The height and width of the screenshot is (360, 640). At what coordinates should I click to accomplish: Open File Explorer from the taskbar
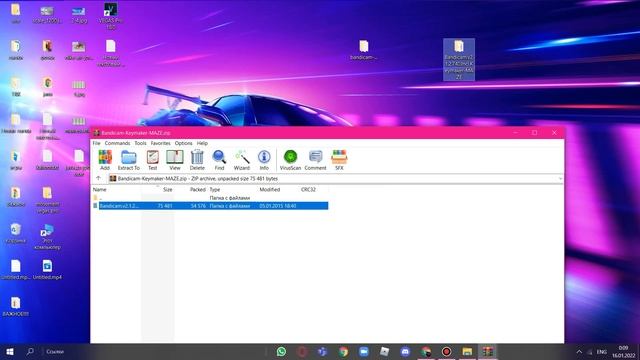(x=467, y=351)
